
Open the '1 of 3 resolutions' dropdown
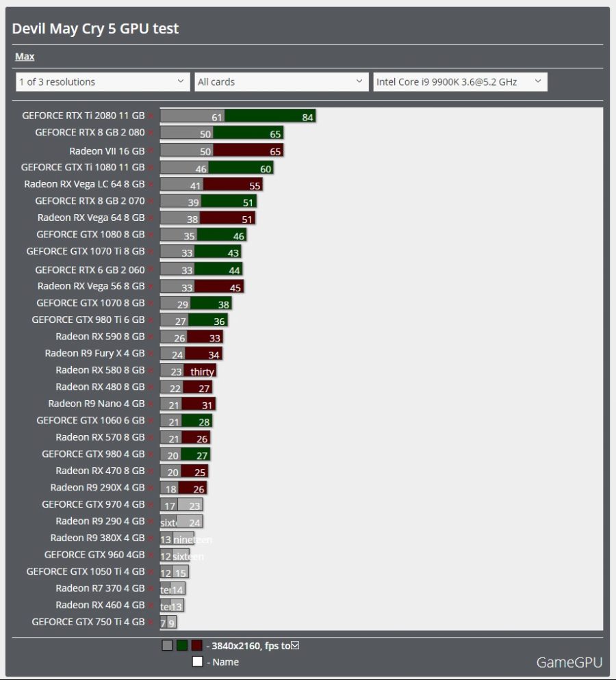103,82
